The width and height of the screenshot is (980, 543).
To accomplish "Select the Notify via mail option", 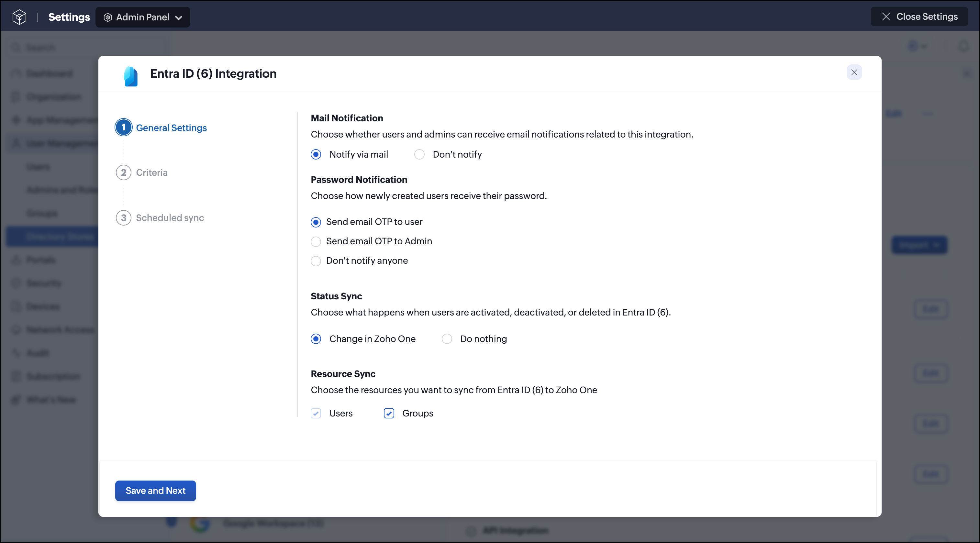I will coord(316,154).
